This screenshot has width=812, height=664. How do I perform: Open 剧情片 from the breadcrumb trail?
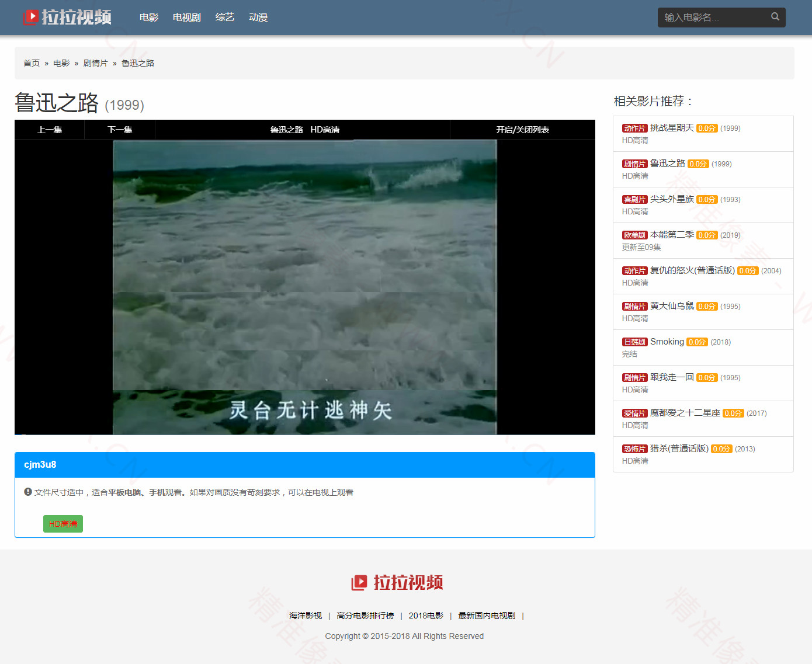point(96,63)
